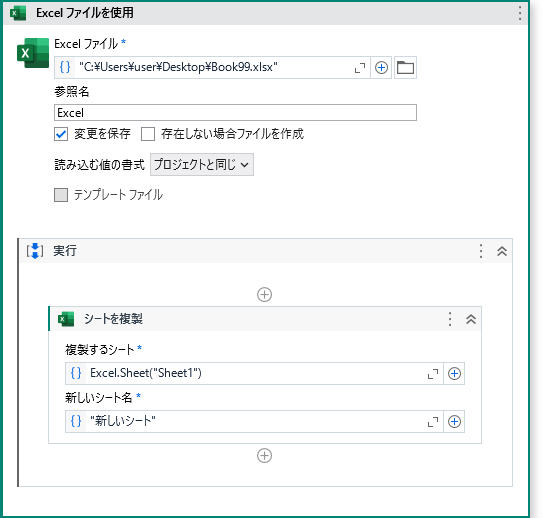Click the 参照名 text field containing Excel

(235, 113)
